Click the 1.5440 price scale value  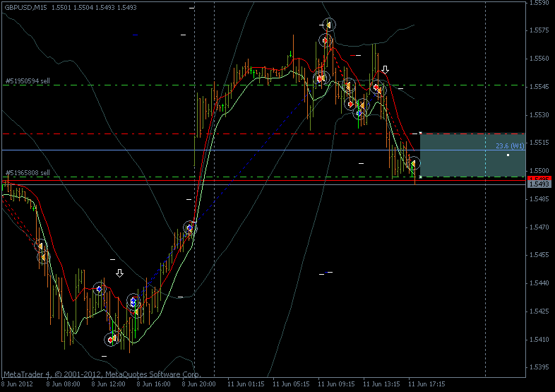539,283
